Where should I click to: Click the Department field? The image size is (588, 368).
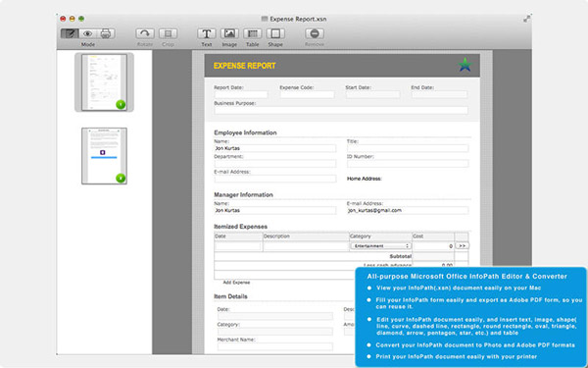click(274, 164)
